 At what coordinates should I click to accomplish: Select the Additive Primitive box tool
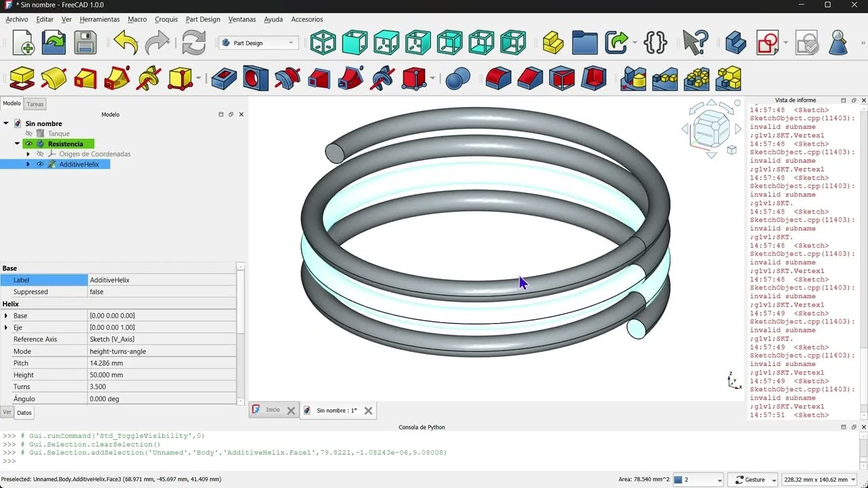coord(180,79)
